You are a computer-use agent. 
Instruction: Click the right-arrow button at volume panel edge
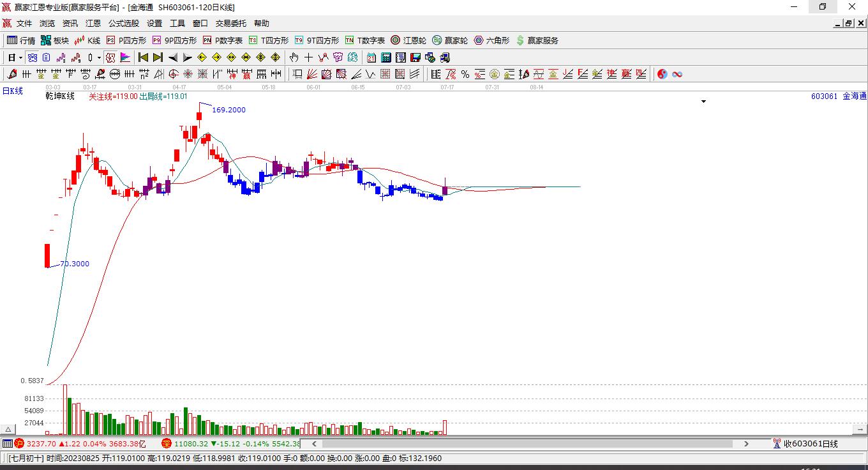859,429
